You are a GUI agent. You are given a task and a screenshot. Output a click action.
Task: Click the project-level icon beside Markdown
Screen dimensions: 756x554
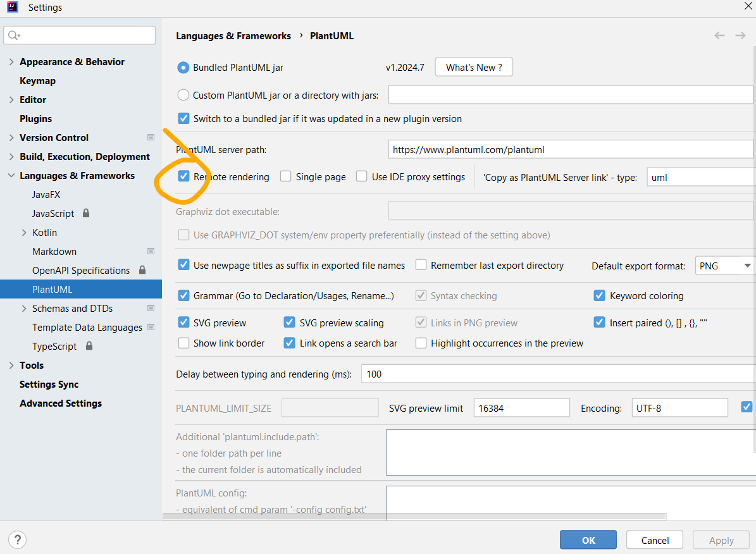pos(151,251)
